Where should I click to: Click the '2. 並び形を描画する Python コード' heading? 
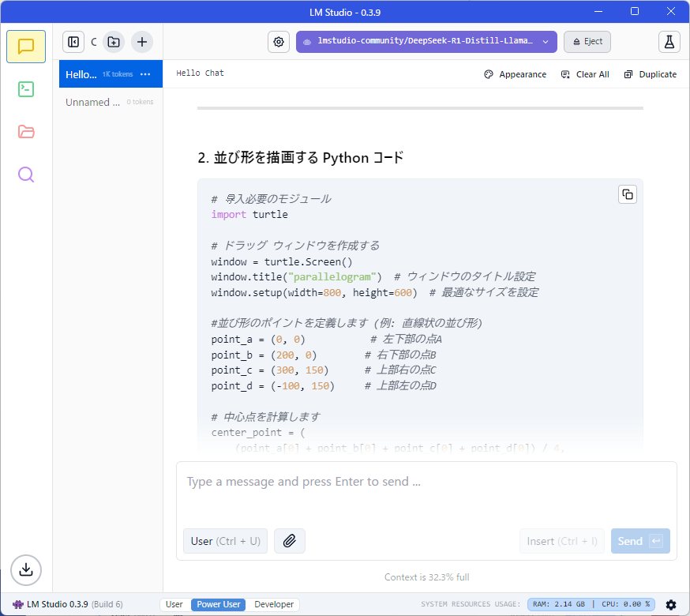[301, 158]
